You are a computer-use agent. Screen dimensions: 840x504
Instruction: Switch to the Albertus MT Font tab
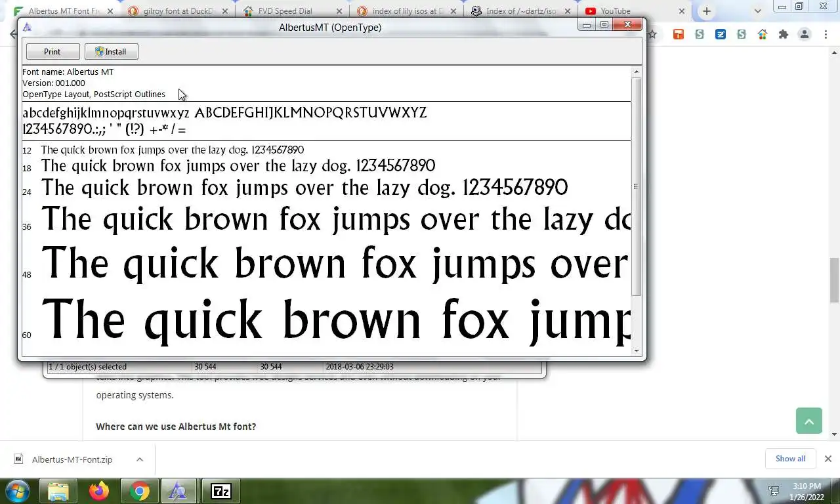coord(63,11)
